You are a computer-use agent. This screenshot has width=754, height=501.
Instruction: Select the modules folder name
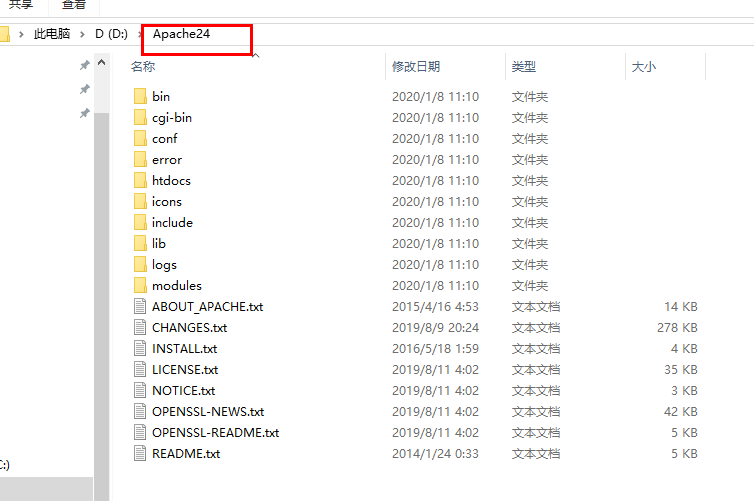176,285
